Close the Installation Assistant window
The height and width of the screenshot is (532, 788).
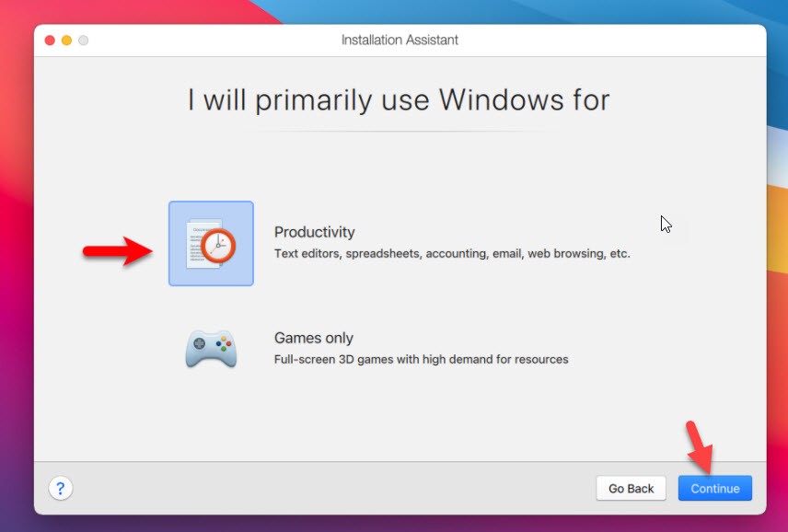(50, 40)
